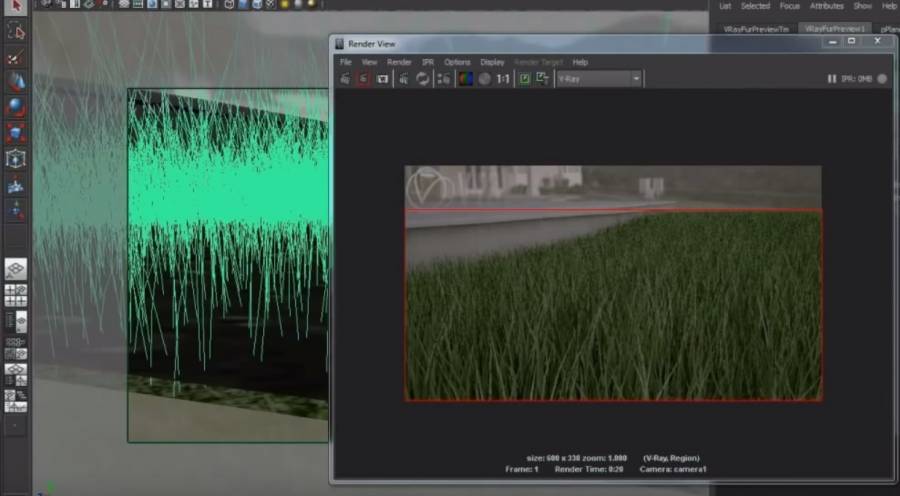Viewport: 900px width, 496px height.
Task: Click the rendered grass image in Render View
Action: click(x=613, y=283)
